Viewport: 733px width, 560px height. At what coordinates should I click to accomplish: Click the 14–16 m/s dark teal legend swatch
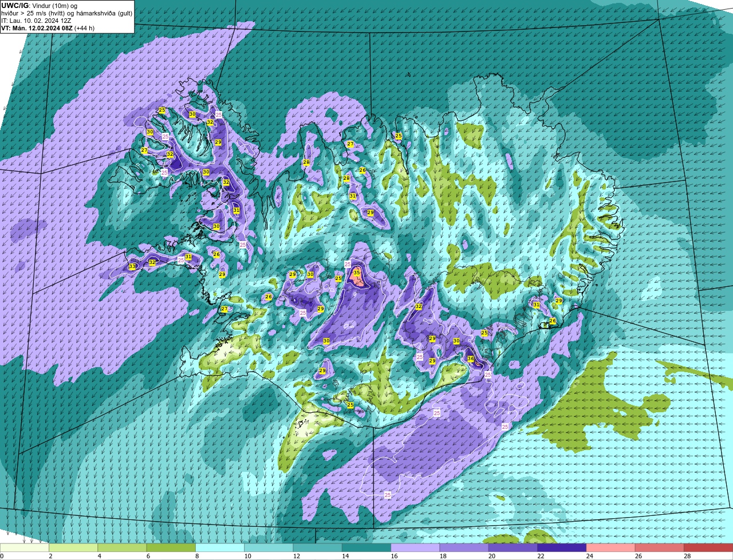(x=366, y=548)
